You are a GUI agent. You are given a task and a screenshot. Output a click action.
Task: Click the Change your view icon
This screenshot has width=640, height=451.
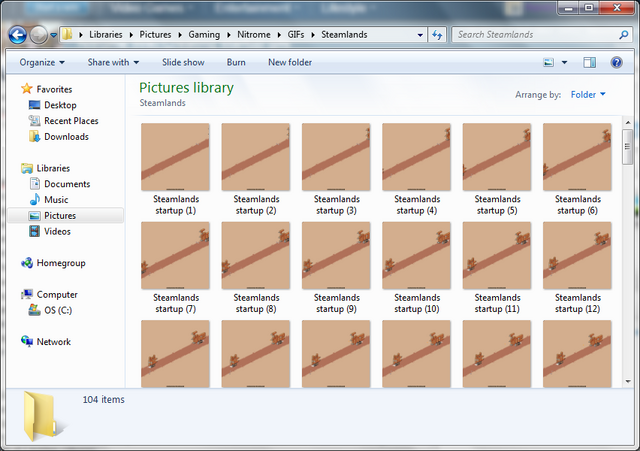(549, 62)
